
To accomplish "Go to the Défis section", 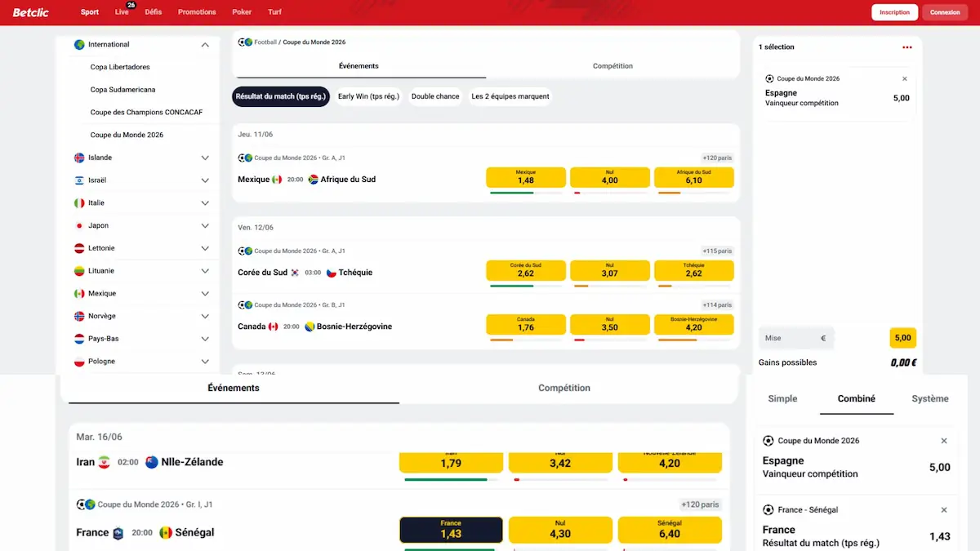I will point(153,12).
